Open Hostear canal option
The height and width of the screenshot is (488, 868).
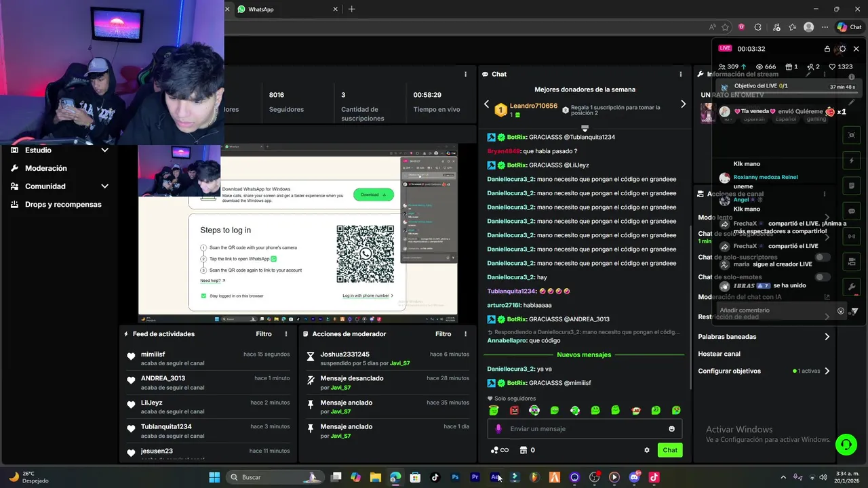pyautogui.click(x=719, y=354)
